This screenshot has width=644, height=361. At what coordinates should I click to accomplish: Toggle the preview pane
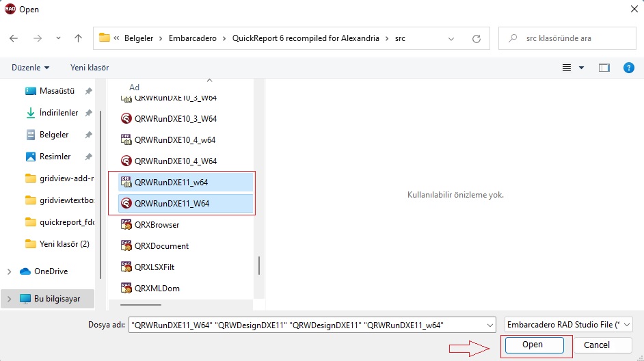604,68
